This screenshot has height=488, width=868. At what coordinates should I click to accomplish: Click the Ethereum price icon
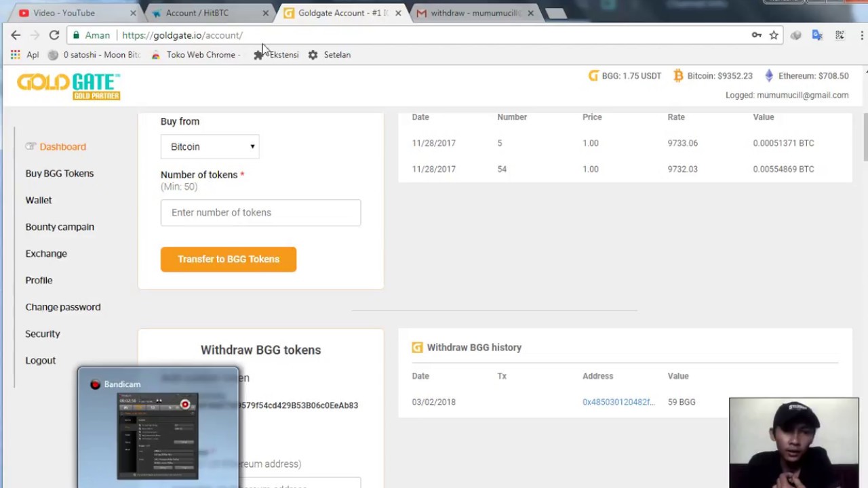769,76
